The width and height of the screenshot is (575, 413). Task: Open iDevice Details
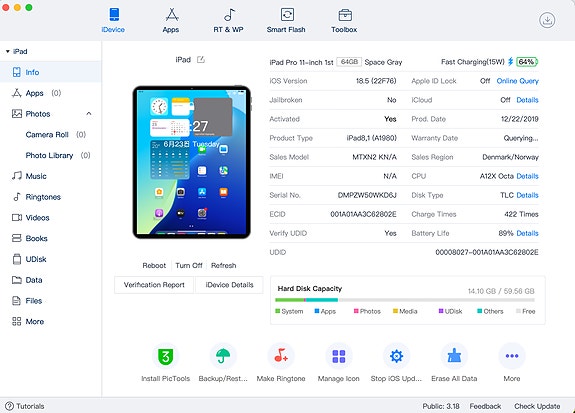pos(230,285)
